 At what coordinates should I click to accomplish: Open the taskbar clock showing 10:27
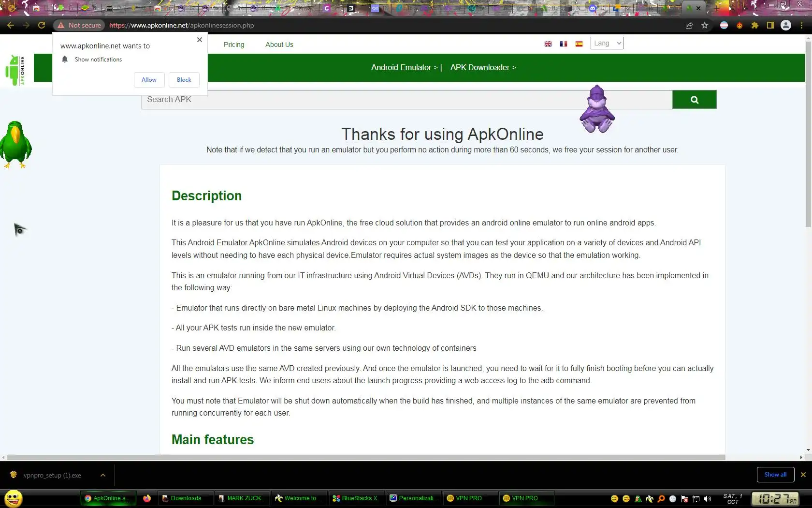775,498
